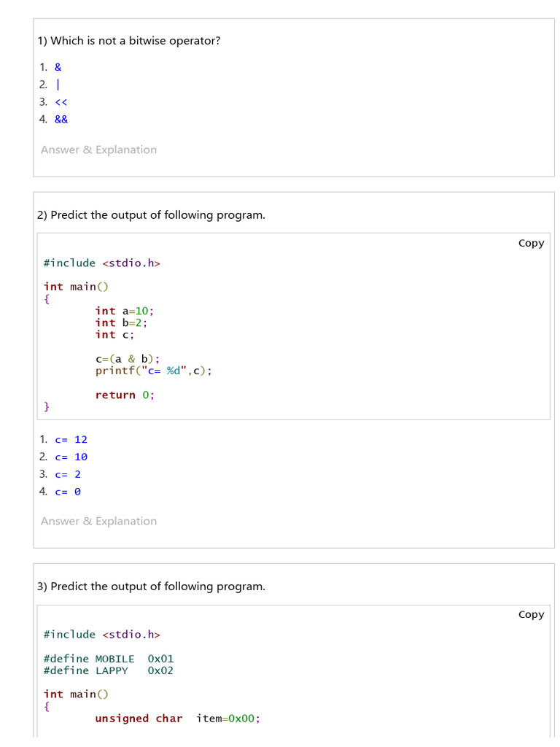Click the printf line in question 2 code
Viewport: 560px width, 747px height.
click(x=153, y=371)
